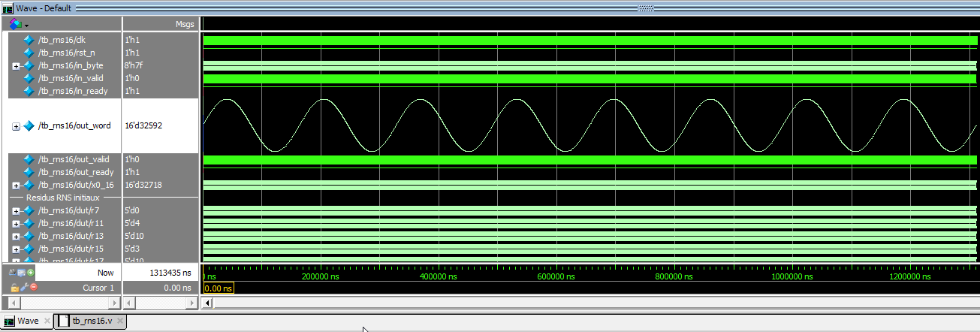Click the toggle leaf names icon

14,272
